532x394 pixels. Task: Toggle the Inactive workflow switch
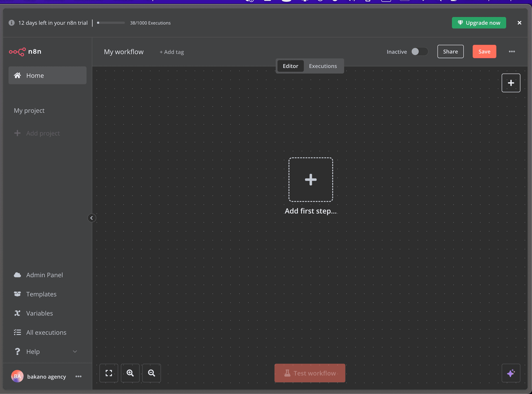pos(419,52)
